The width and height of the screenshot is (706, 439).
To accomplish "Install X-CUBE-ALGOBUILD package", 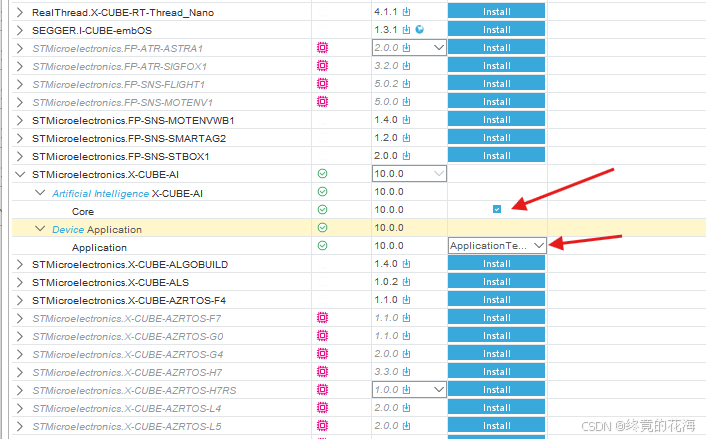I will [x=496, y=263].
